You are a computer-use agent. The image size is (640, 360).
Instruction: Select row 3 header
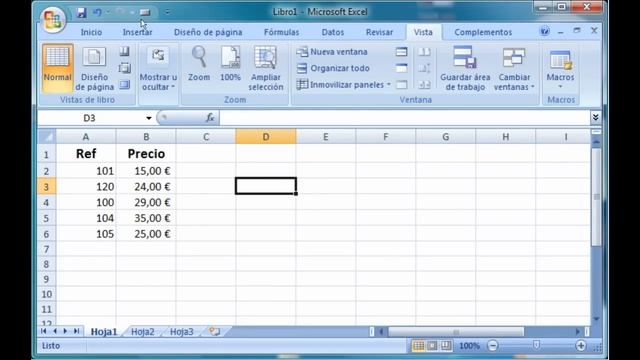(x=47, y=187)
